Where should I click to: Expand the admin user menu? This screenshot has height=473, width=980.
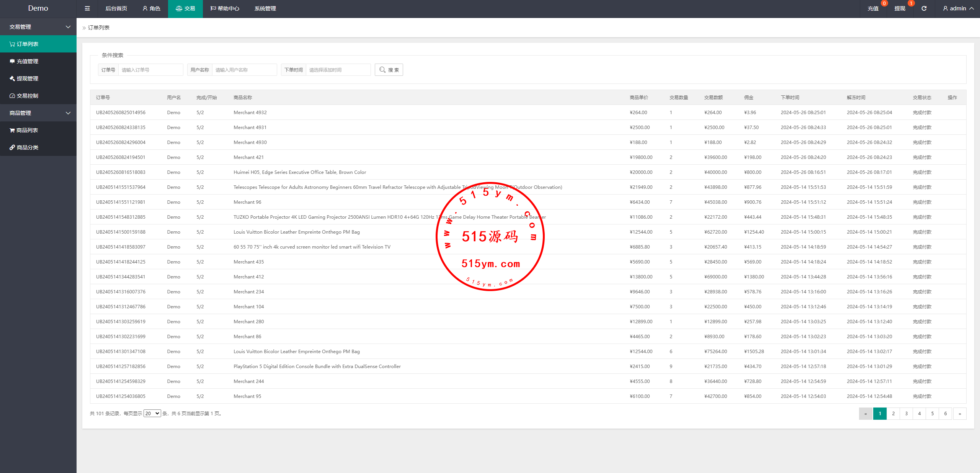[x=958, y=8]
